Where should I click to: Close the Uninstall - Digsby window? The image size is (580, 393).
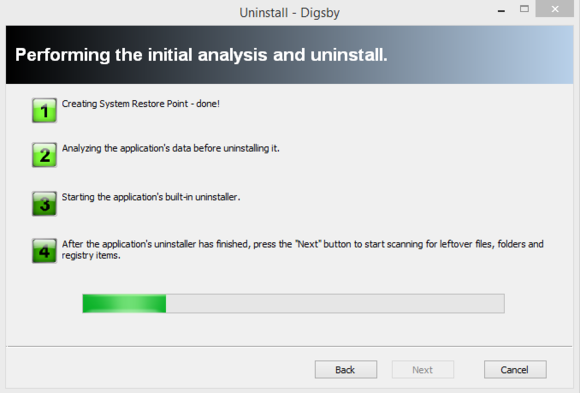click(x=555, y=9)
